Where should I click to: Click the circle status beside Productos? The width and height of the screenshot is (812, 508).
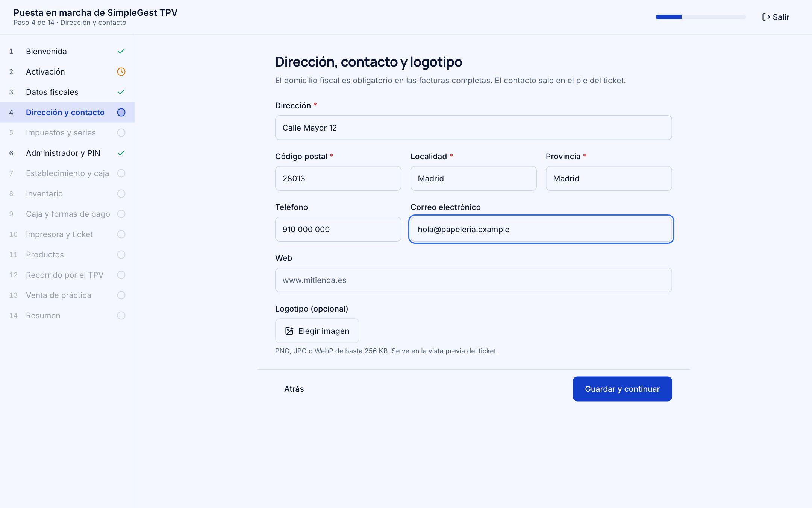[121, 254]
